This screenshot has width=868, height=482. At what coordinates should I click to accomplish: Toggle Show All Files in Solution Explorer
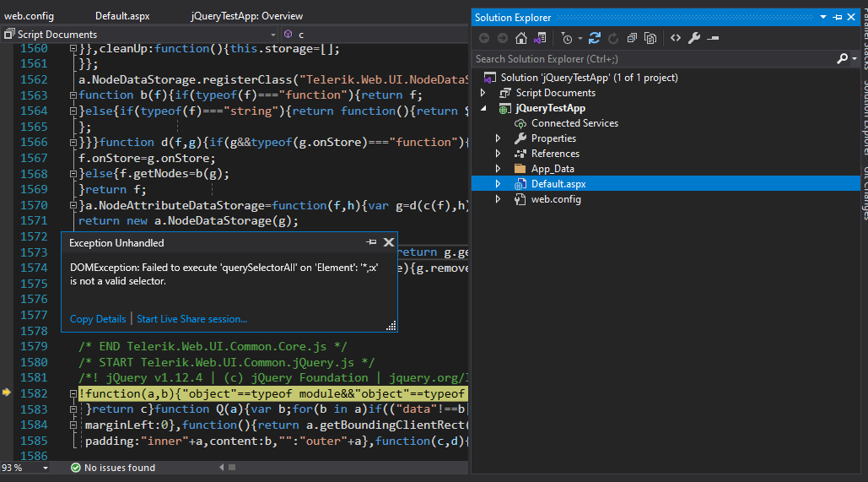click(x=650, y=38)
